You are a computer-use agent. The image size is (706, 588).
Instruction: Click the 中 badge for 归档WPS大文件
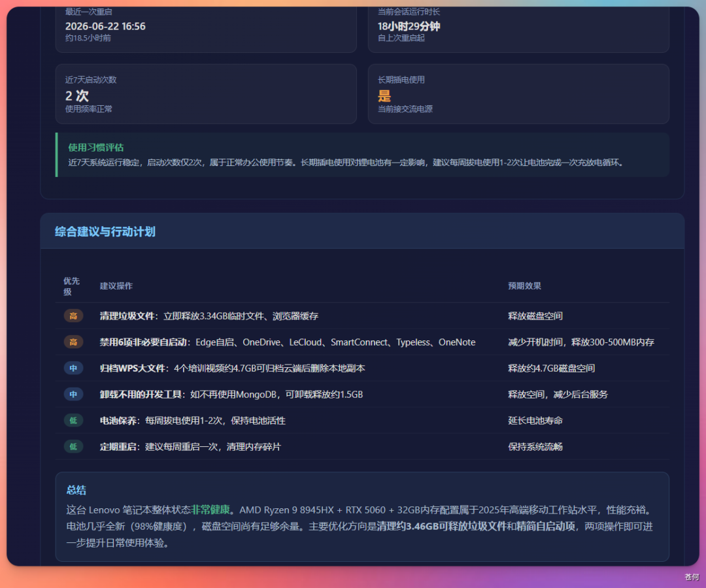[x=73, y=368]
